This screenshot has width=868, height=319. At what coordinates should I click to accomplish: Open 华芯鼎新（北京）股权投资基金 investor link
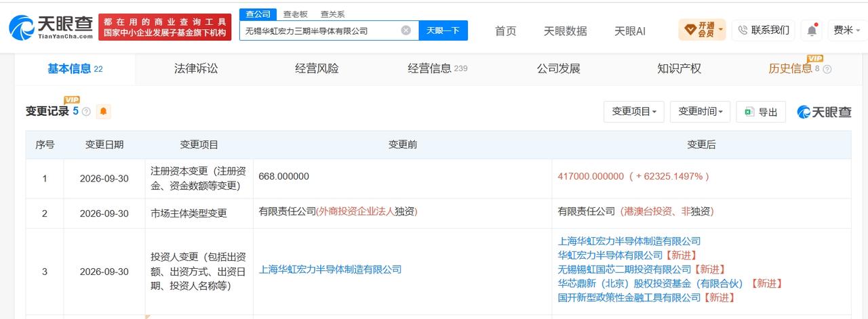click(x=651, y=283)
